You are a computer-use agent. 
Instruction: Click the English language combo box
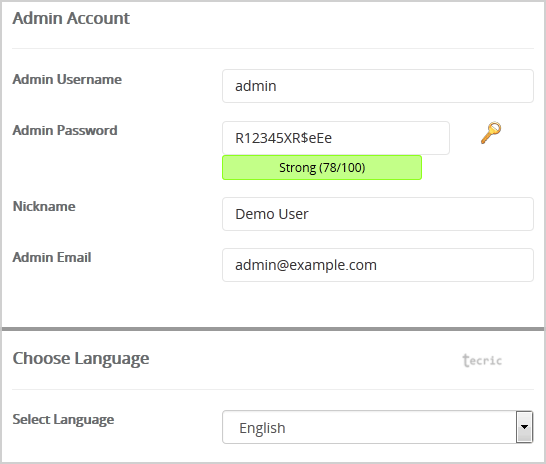click(x=377, y=427)
